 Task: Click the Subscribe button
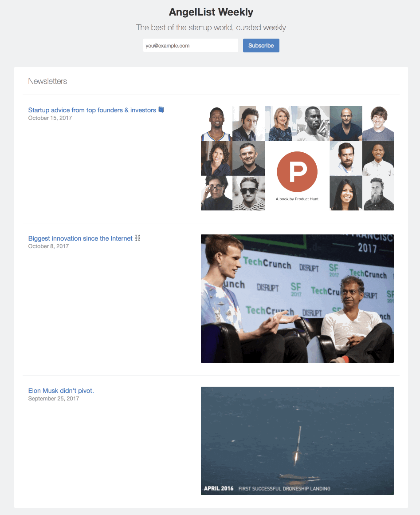(261, 45)
